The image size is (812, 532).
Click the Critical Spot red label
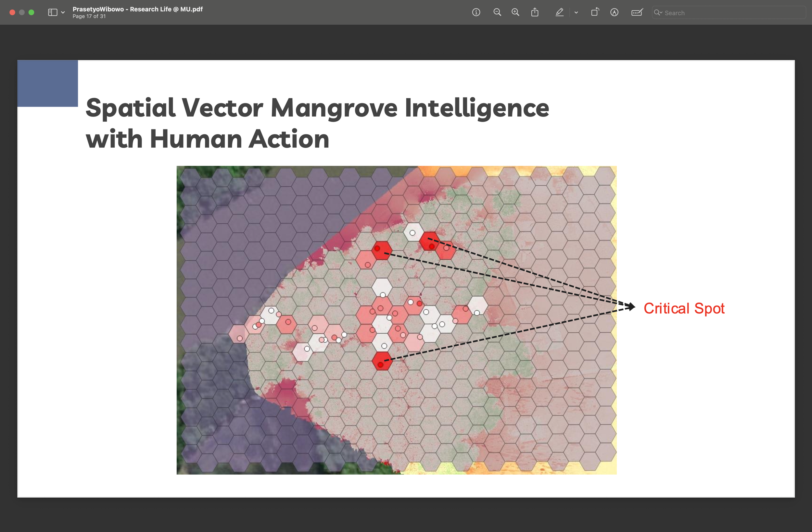point(684,308)
